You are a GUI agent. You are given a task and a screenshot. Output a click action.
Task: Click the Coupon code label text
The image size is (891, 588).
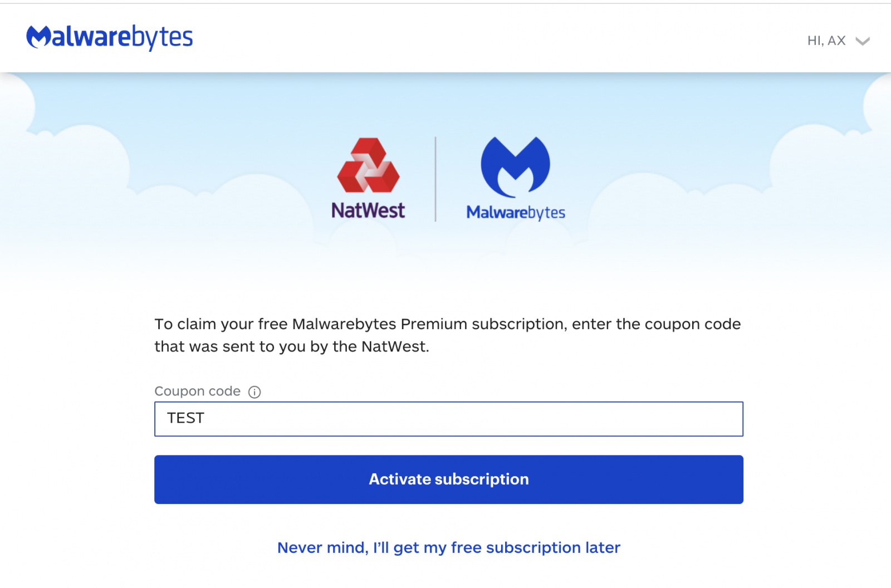pyautogui.click(x=198, y=391)
